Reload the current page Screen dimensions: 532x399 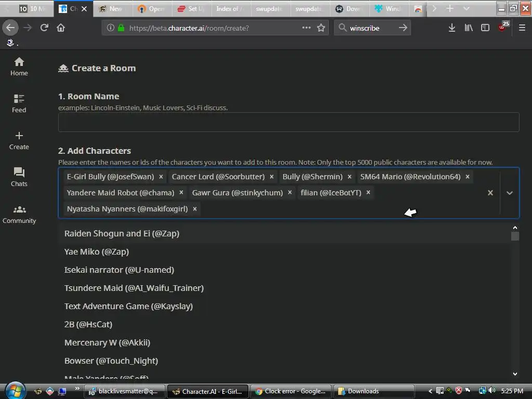pos(44,28)
